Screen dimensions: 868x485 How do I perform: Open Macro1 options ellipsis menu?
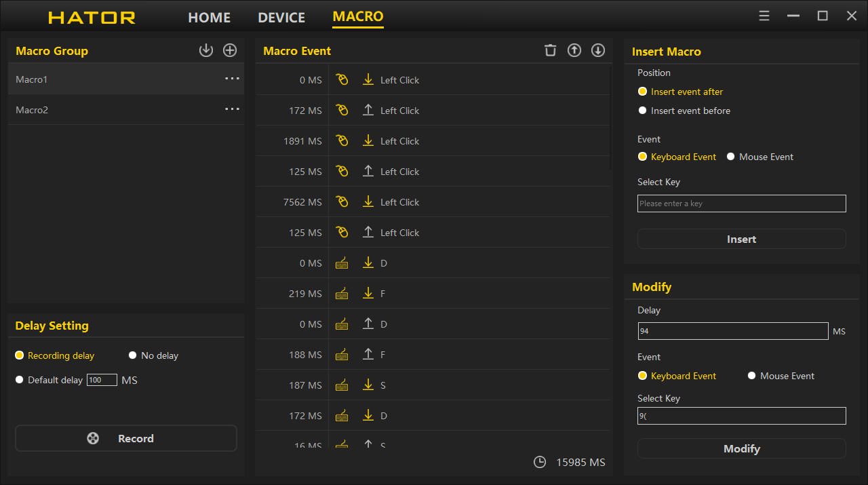[232, 79]
